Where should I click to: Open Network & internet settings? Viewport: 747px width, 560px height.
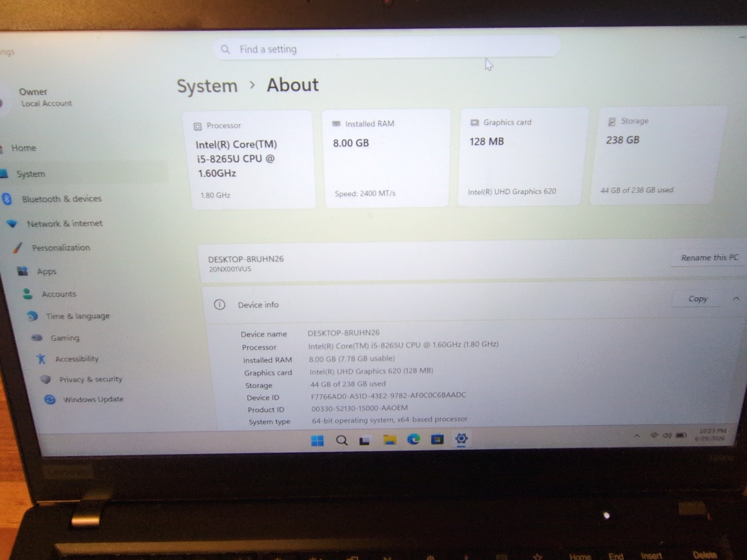64,224
